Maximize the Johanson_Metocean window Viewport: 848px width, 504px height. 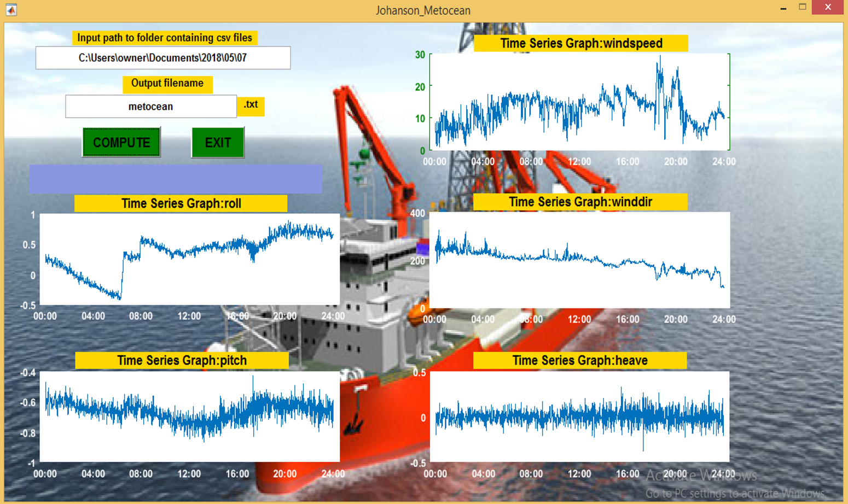(803, 7)
